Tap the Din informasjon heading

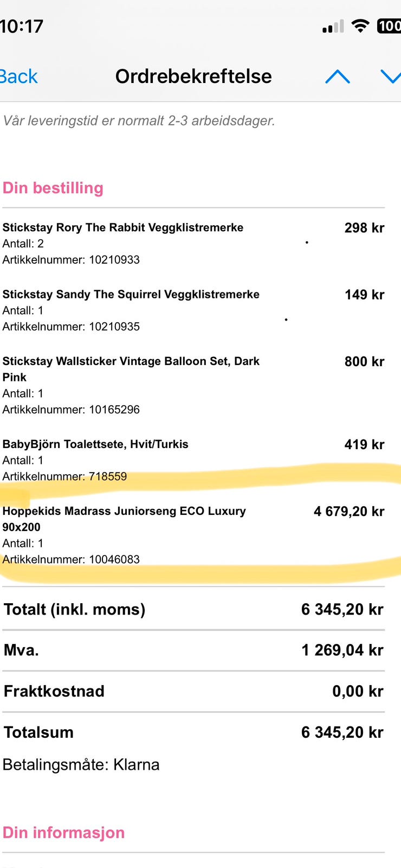64,833
